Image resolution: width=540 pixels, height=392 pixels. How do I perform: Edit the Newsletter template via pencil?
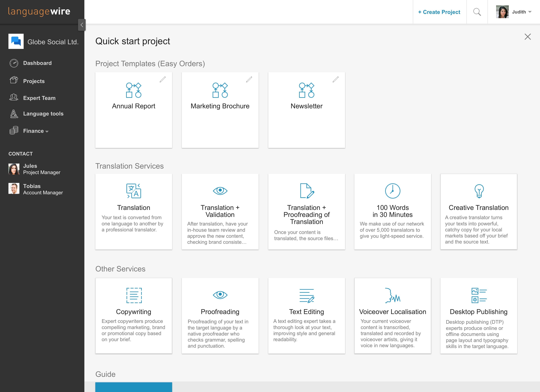(336, 79)
